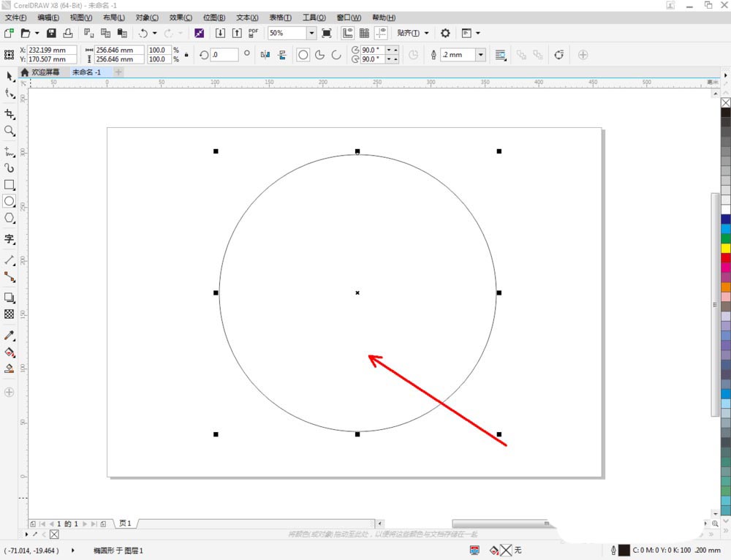Expand the outline width .2 mm dropdown

(x=480, y=55)
